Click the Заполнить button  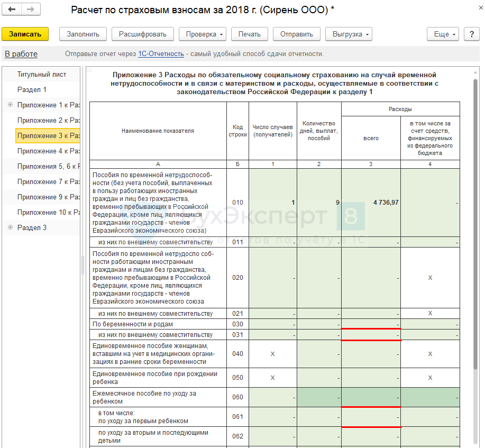tap(83, 34)
